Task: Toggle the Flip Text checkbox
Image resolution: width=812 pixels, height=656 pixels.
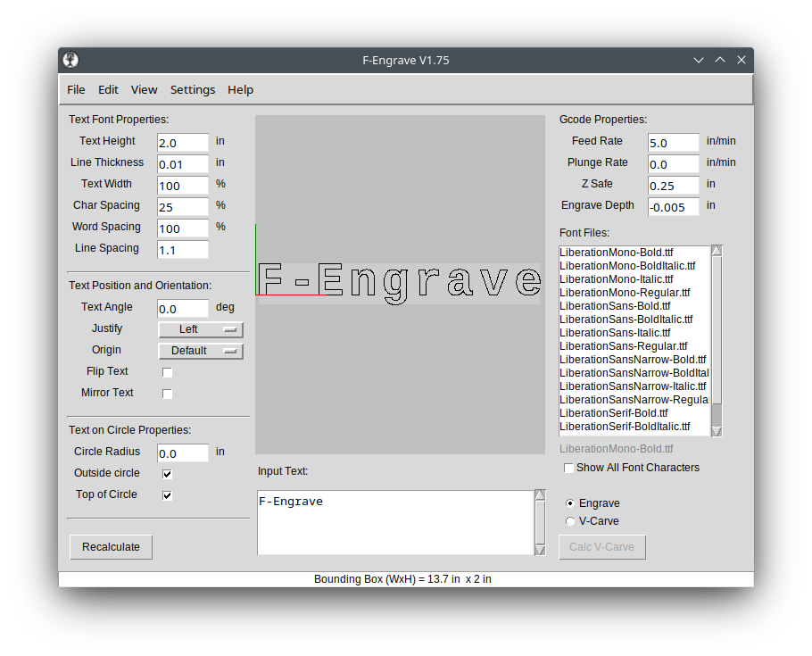Action: pyautogui.click(x=167, y=372)
